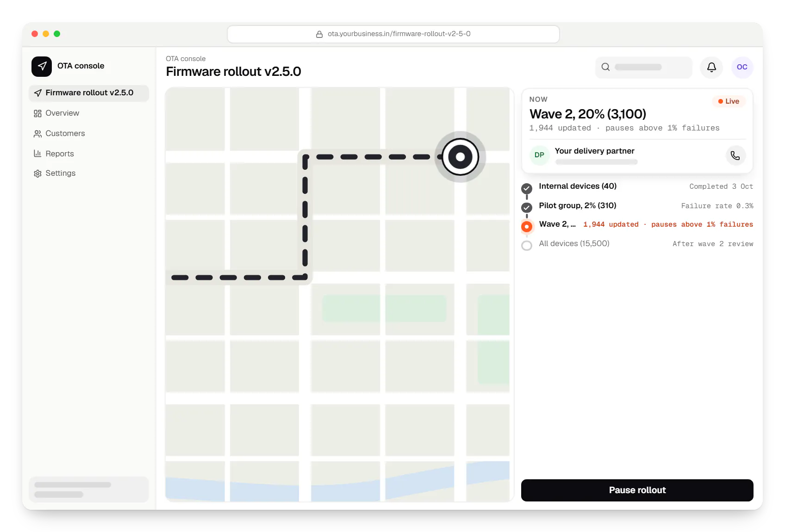Click OTA console breadcrumb above title
Image resolution: width=785 pixels, height=532 pixels.
tap(186, 59)
